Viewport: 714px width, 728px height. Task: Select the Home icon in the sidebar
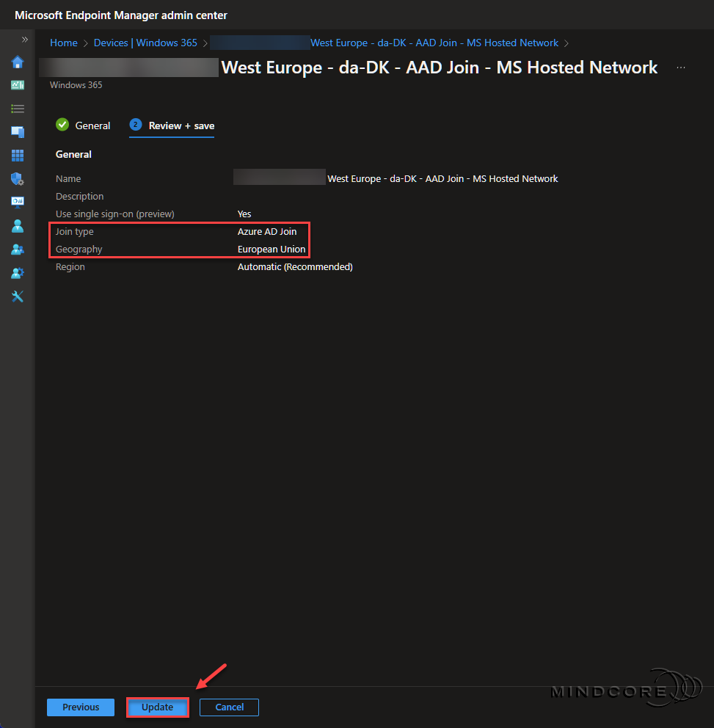click(x=18, y=62)
